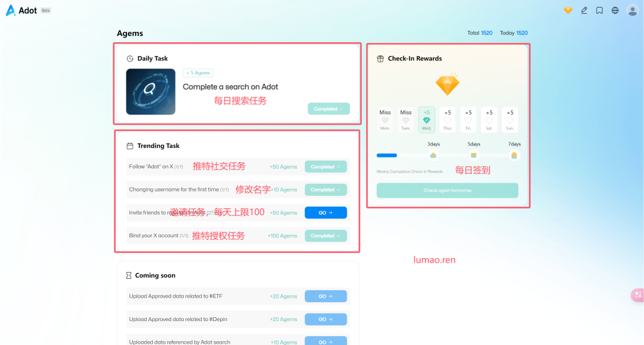Viewport: 644px width, 345px height.
Task: Click GO for Upload data related to #Depin
Action: coord(326,320)
